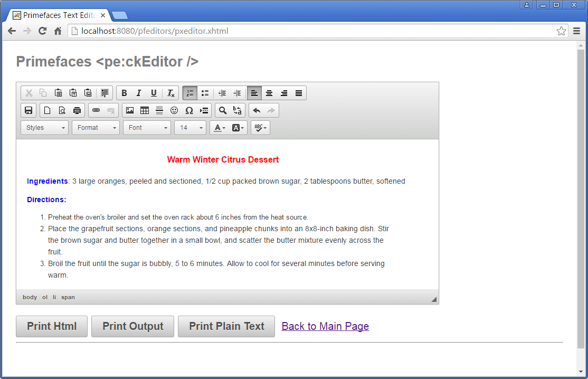Click the Insert Table icon

tap(145, 110)
